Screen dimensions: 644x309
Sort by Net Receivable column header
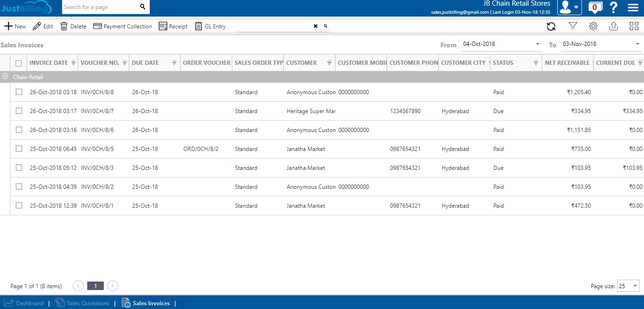tap(567, 63)
